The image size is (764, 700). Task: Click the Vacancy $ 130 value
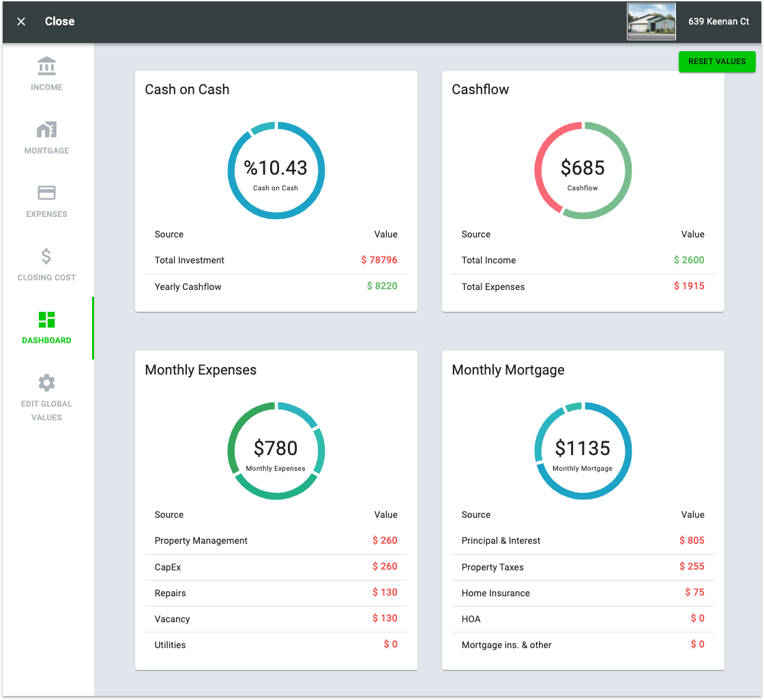point(385,618)
